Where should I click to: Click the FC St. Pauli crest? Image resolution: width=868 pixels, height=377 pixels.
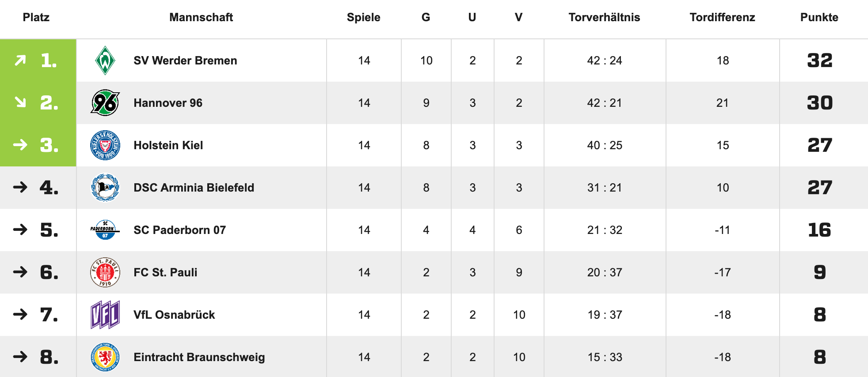tap(105, 272)
